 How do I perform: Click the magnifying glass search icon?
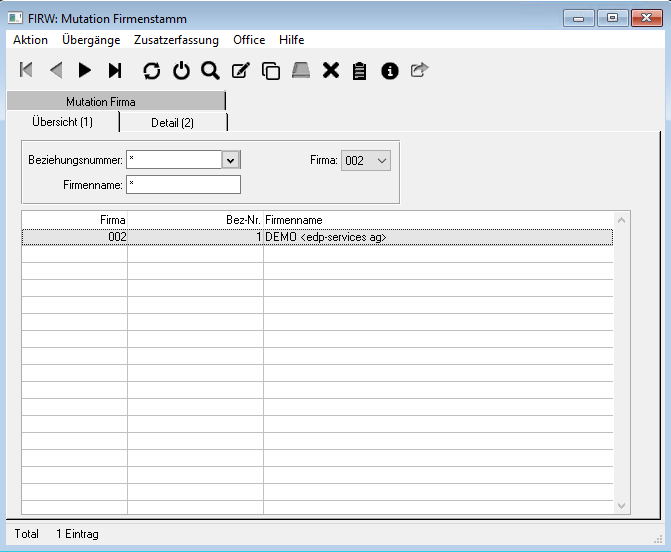[x=210, y=70]
